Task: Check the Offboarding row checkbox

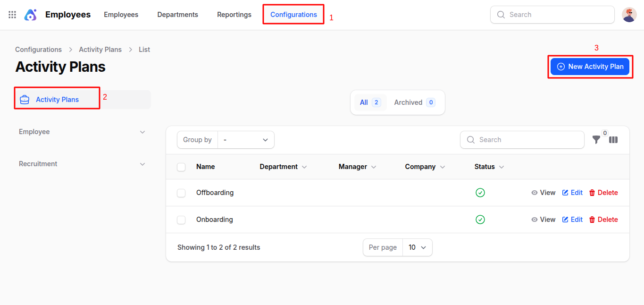Action: [x=181, y=192]
